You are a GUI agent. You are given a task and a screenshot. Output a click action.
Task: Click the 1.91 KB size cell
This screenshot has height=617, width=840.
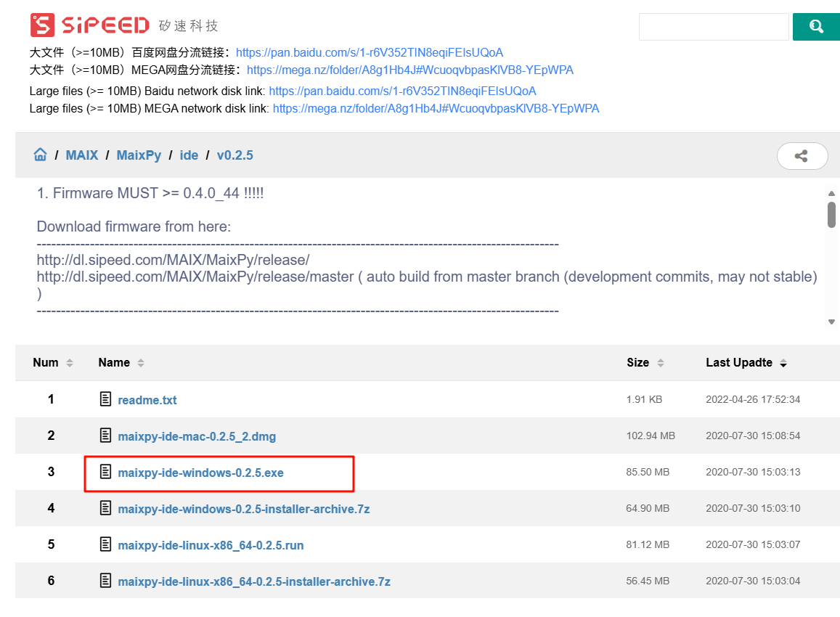point(644,399)
